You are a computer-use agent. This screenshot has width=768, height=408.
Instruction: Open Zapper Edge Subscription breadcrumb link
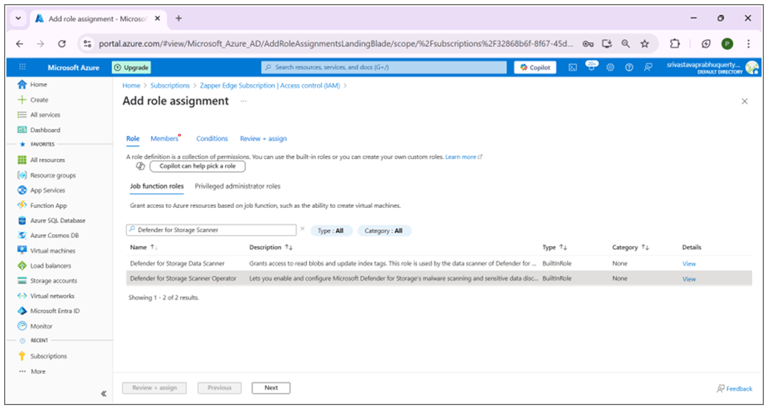[270, 85]
